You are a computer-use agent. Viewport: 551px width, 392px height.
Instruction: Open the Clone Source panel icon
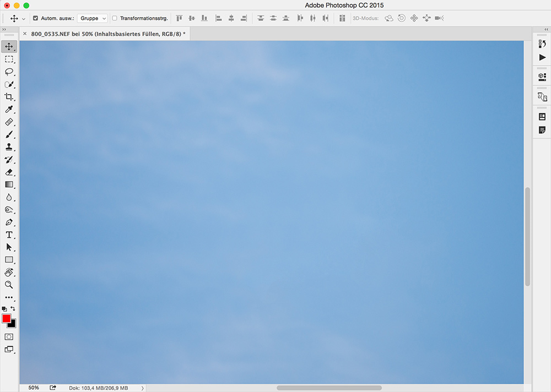[x=542, y=96]
